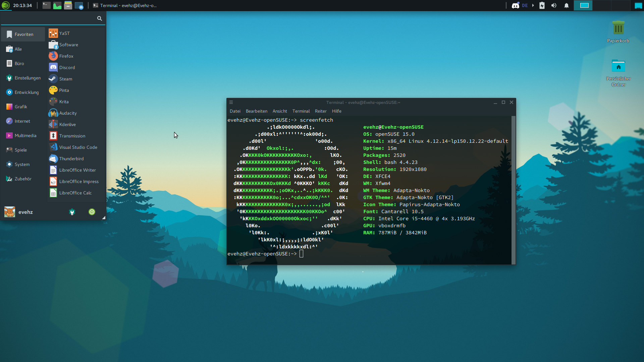
Task: Click the Discord tray icon
Action: pos(515,5)
